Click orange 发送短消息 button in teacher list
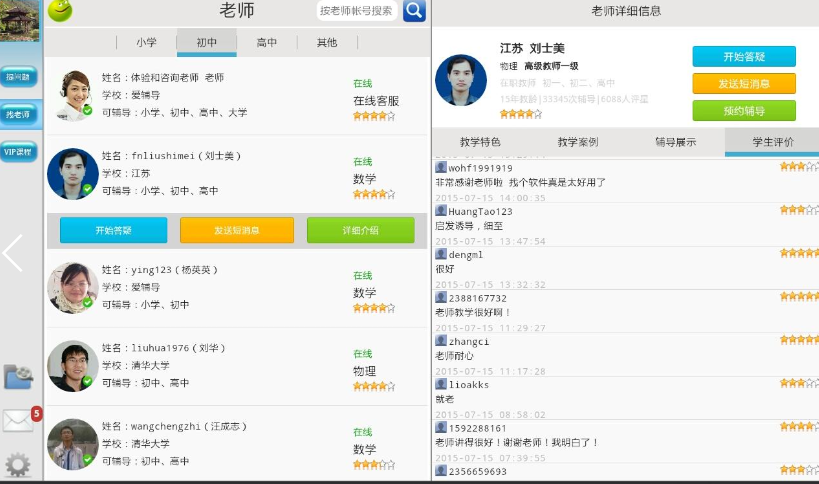 [237, 230]
